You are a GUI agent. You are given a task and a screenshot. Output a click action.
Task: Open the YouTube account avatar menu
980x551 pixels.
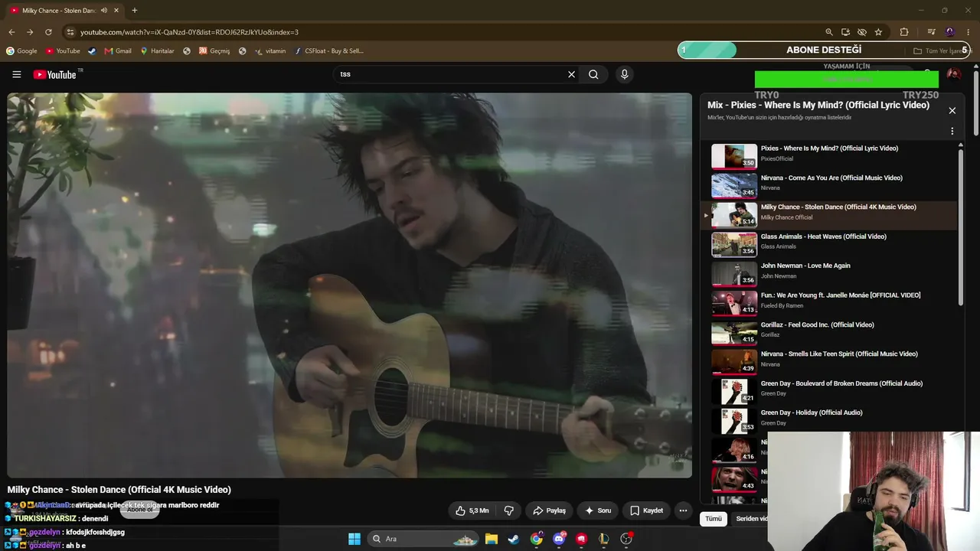[x=954, y=74]
